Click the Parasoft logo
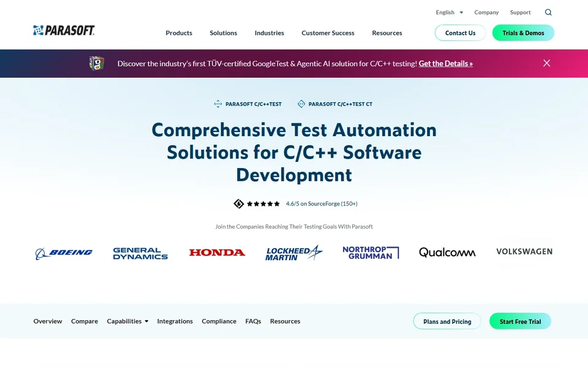588x368 pixels. coord(64,31)
